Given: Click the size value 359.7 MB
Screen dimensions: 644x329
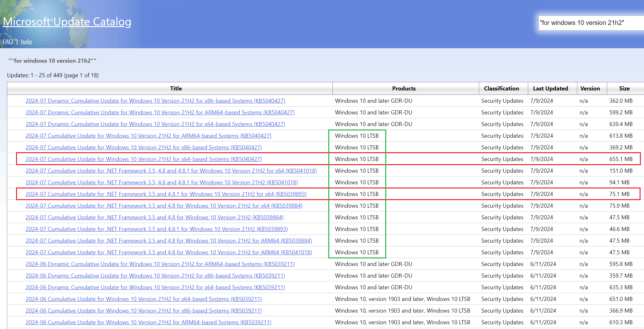Looking at the screenshot, I should coord(621,276).
